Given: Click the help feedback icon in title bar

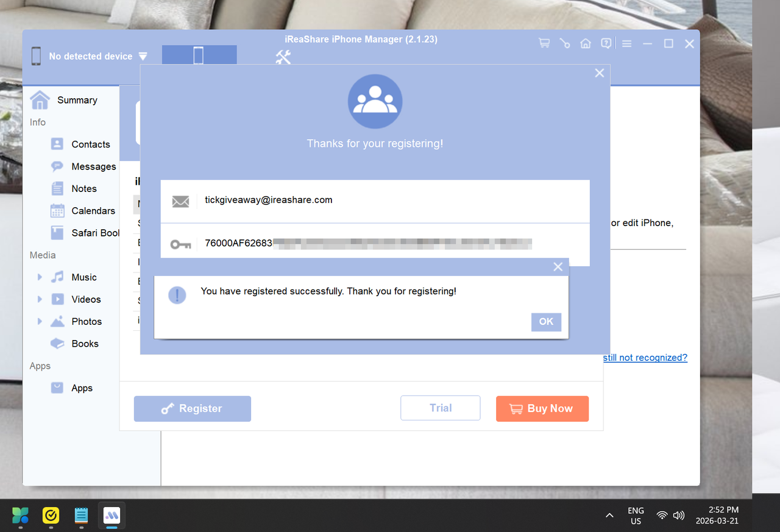Looking at the screenshot, I should pyautogui.click(x=606, y=43).
